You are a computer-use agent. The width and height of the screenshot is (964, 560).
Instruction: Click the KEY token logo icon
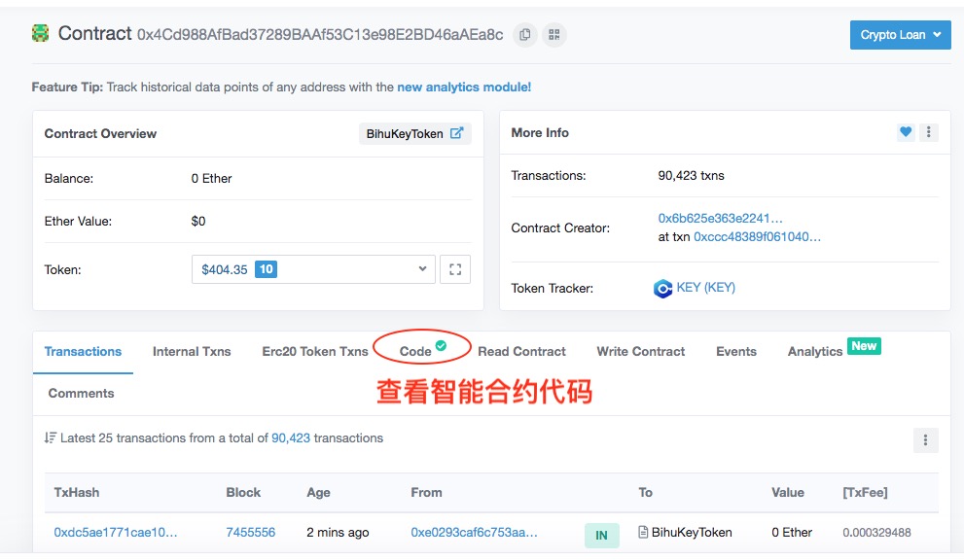click(x=662, y=289)
